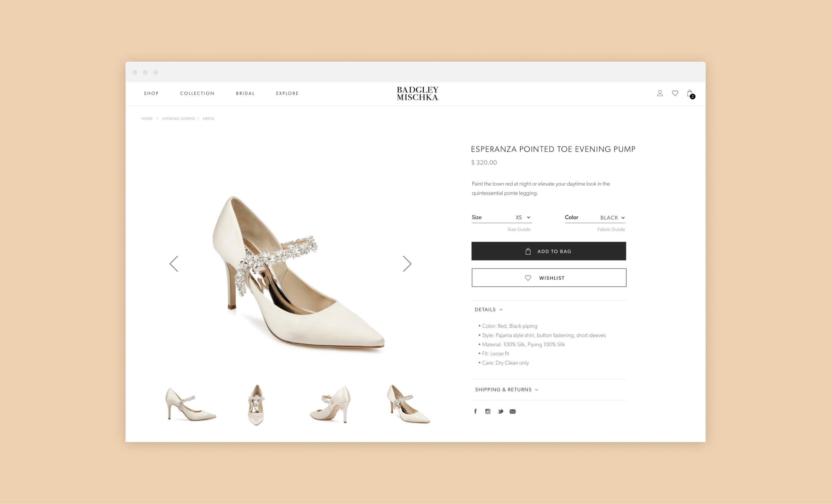Open the header wishlist heart icon
The height and width of the screenshot is (504, 832).
click(675, 93)
